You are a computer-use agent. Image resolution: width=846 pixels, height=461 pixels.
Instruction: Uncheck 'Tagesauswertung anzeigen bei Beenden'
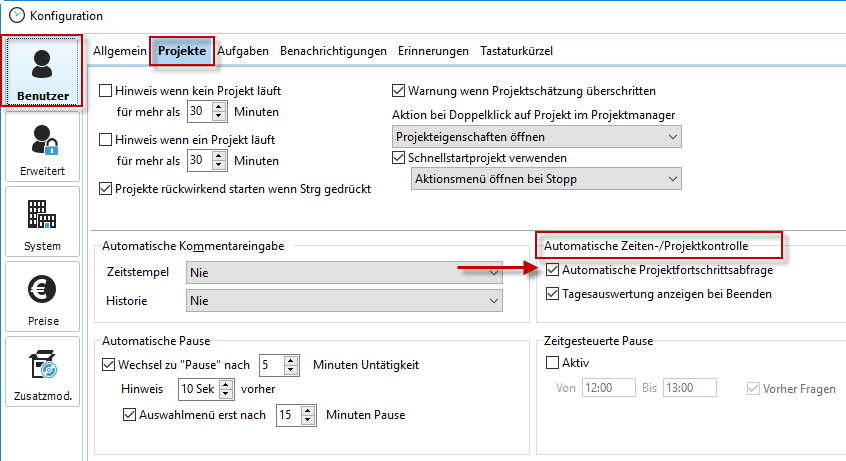553,294
